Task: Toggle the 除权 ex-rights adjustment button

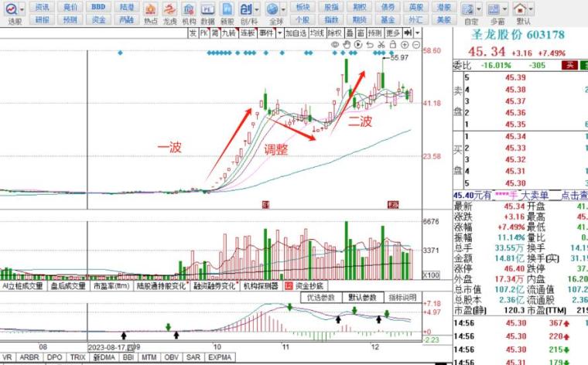Action: click(333, 33)
